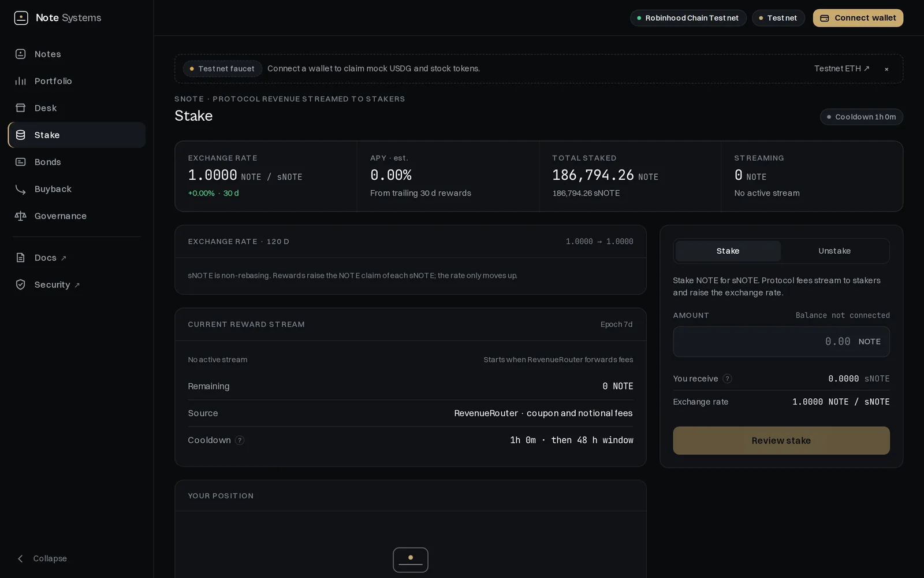Click the external arrow beside Docs
The width and height of the screenshot is (924, 578).
[x=64, y=258]
